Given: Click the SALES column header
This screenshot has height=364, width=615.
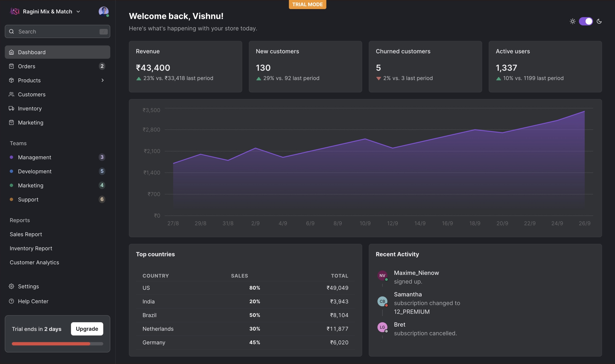Looking at the screenshot, I should (x=239, y=276).
